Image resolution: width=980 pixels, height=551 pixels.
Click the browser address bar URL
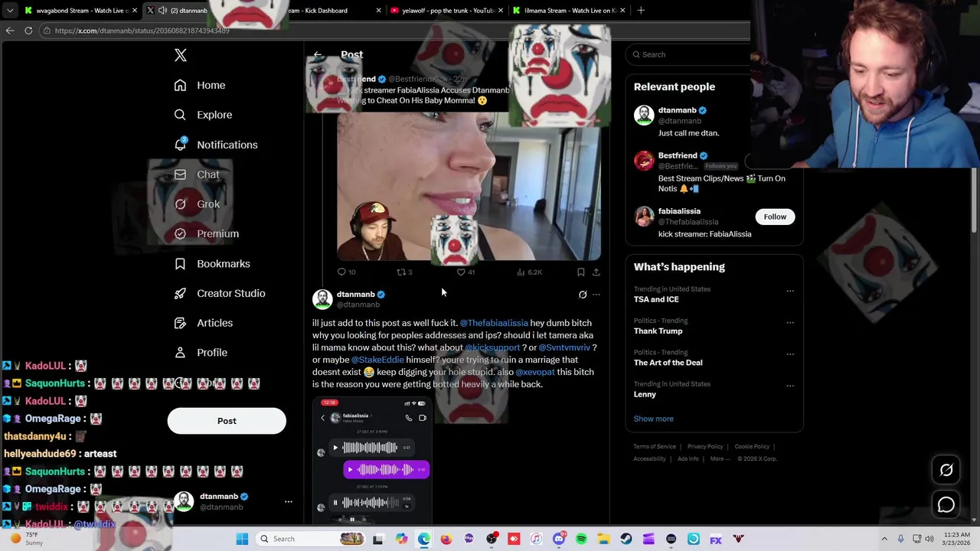pyautogui.click(x=142, y=31)
